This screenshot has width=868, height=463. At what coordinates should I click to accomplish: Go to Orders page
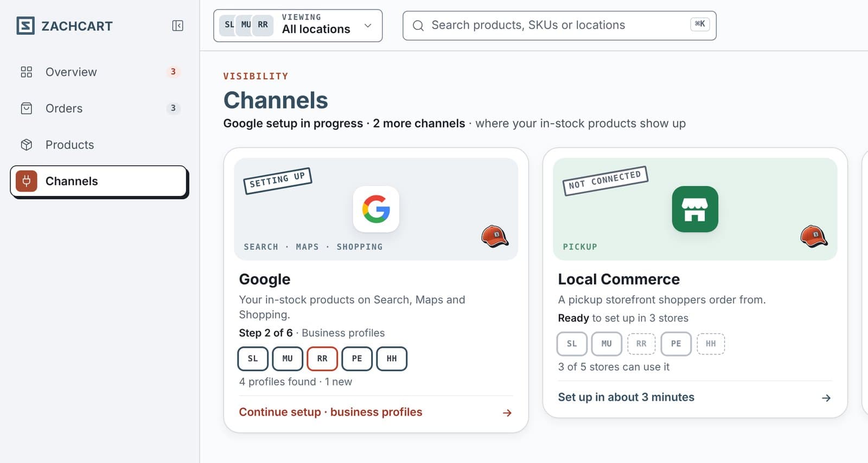[x=100, y=108]
